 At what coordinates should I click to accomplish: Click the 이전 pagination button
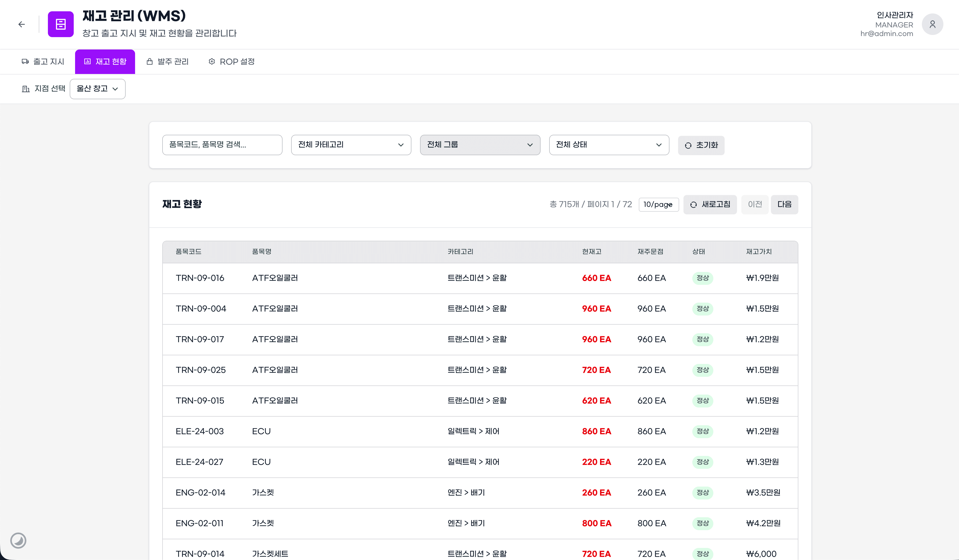[755, 205]
